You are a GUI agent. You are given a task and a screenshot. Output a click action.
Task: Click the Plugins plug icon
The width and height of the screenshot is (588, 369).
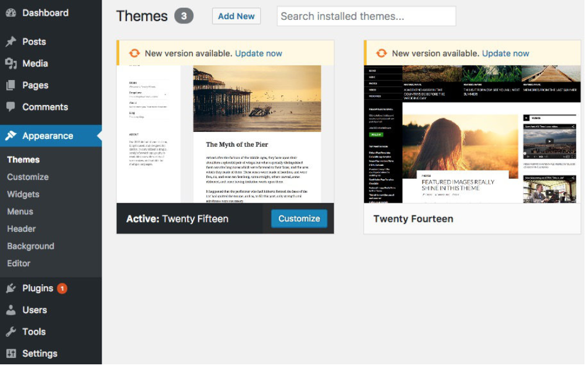click(x=11, y=288)
